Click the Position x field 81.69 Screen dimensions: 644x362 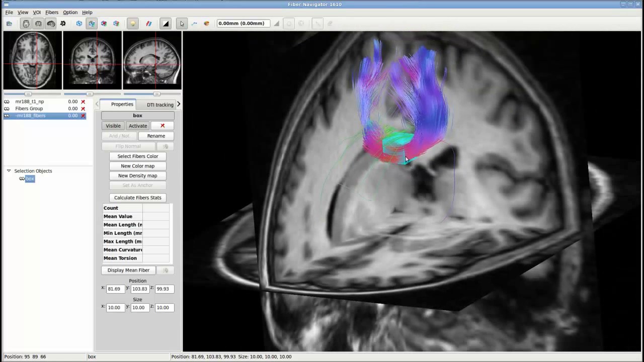(x=115, y=289)
